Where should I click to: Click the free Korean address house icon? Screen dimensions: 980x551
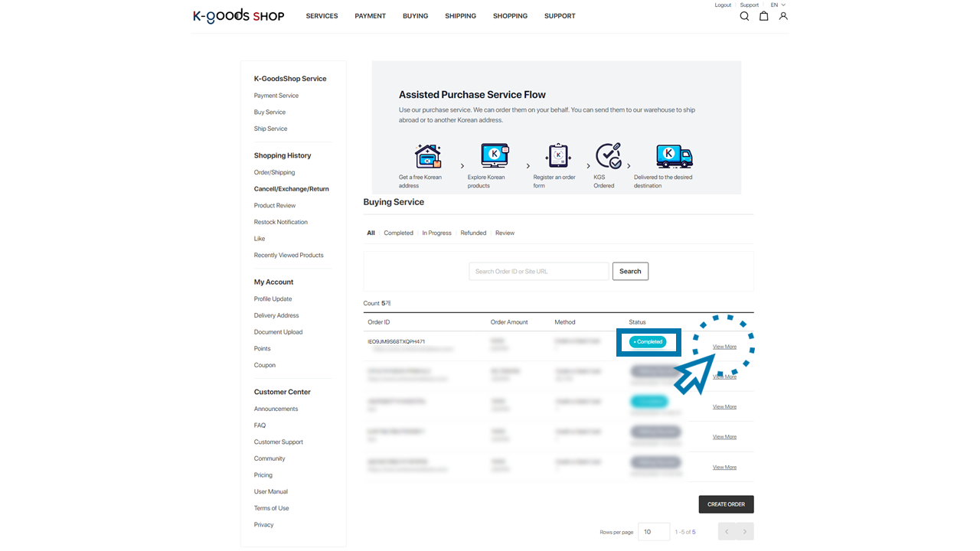[x=427, y=156]
